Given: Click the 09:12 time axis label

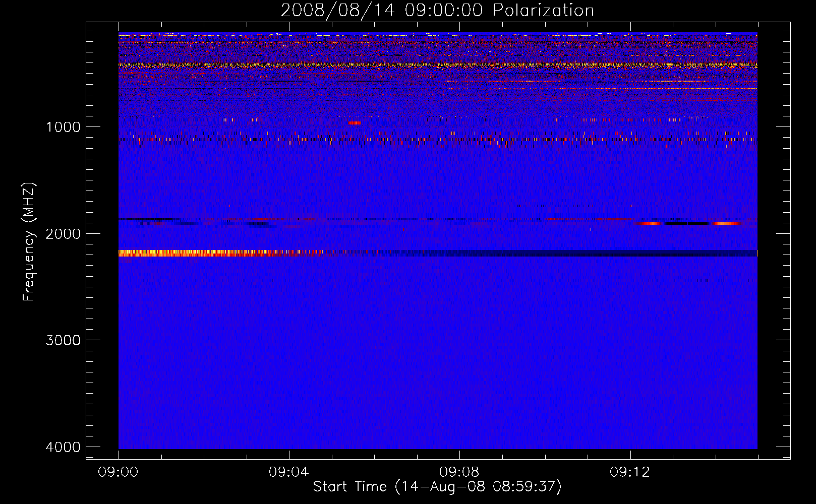Looking at the screenshot, I should tap(629, 472).
